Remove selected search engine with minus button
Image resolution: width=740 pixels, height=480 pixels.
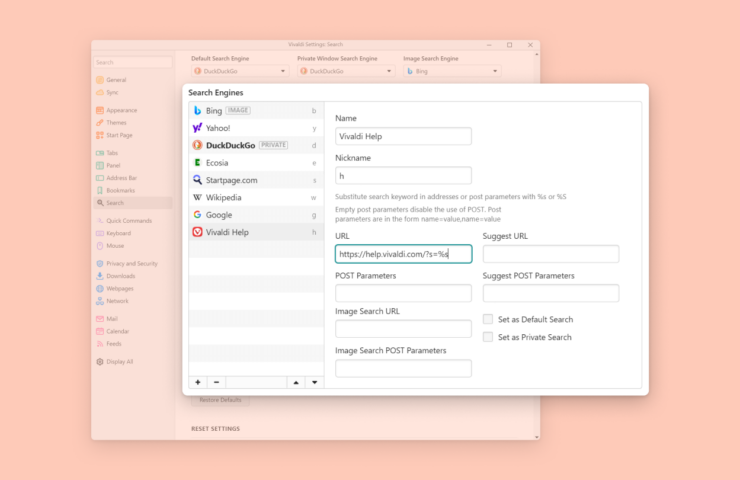click(216, 382)
